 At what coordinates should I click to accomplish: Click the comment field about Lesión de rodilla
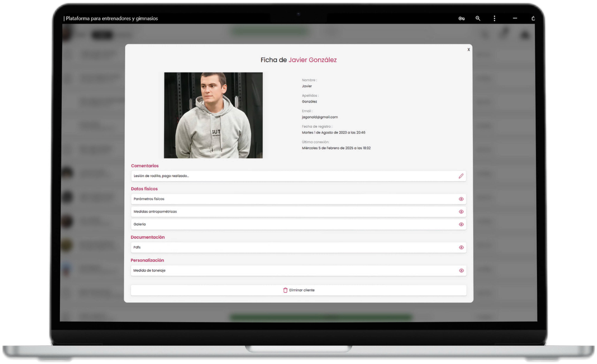pos(291,176)
